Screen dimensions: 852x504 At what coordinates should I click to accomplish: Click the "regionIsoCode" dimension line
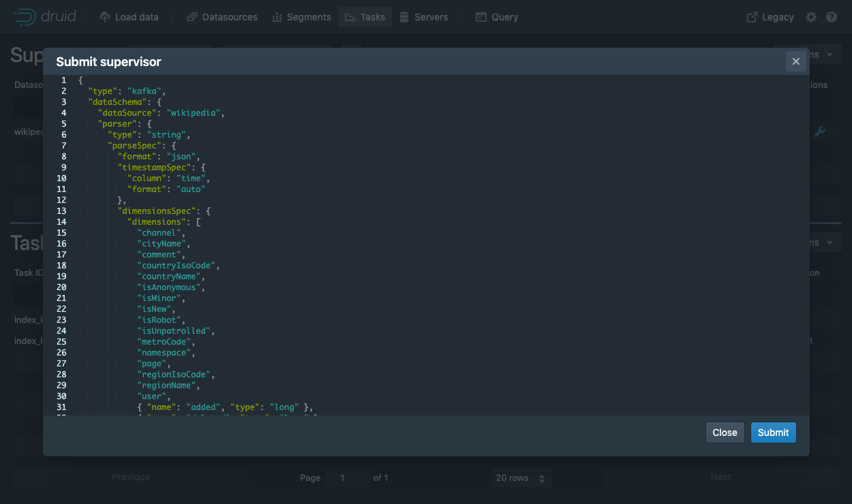click(176, 375)
